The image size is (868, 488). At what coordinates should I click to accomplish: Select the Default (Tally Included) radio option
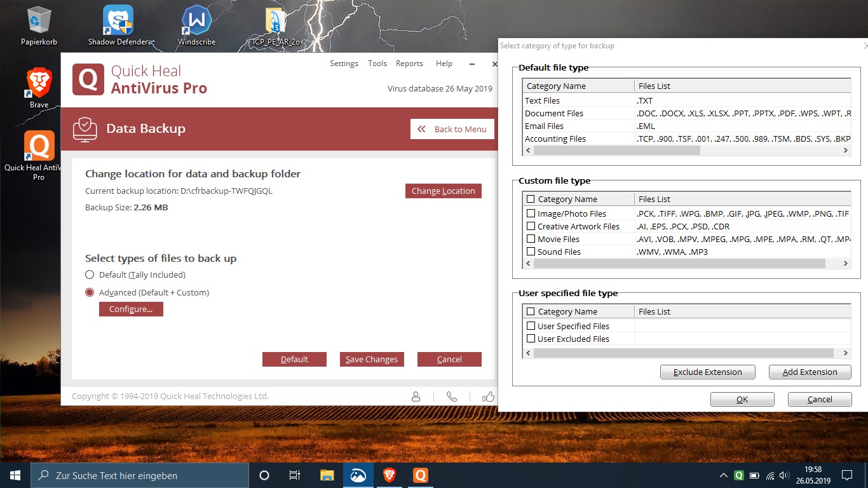click(89, 275)
